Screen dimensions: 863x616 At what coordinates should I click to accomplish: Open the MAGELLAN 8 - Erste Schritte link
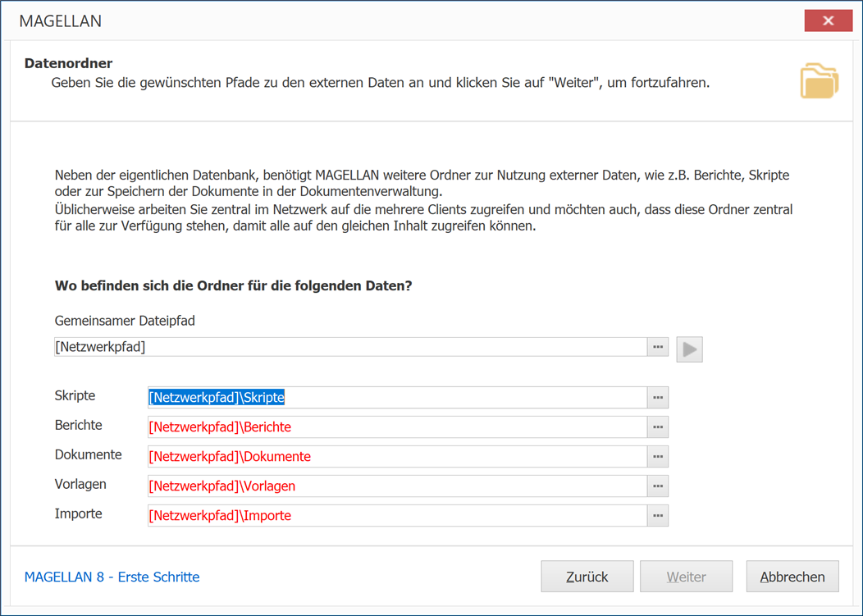coord(112,577)
